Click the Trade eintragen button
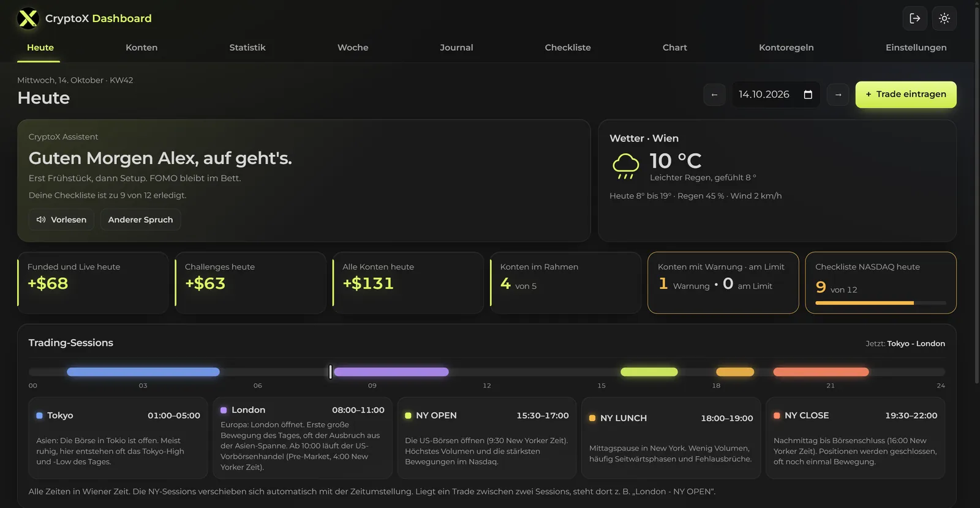The width and height of the screenshot is (980, 508). pos(906,94)
